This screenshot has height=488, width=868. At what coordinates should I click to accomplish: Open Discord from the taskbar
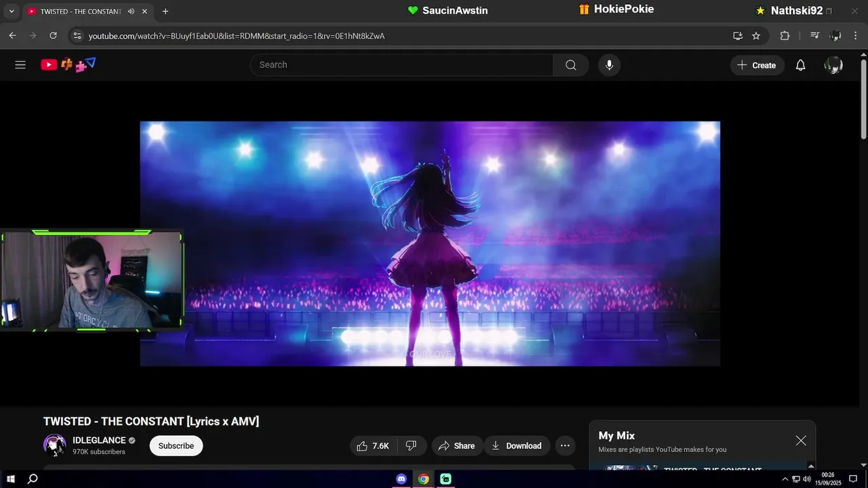point(401,479)
